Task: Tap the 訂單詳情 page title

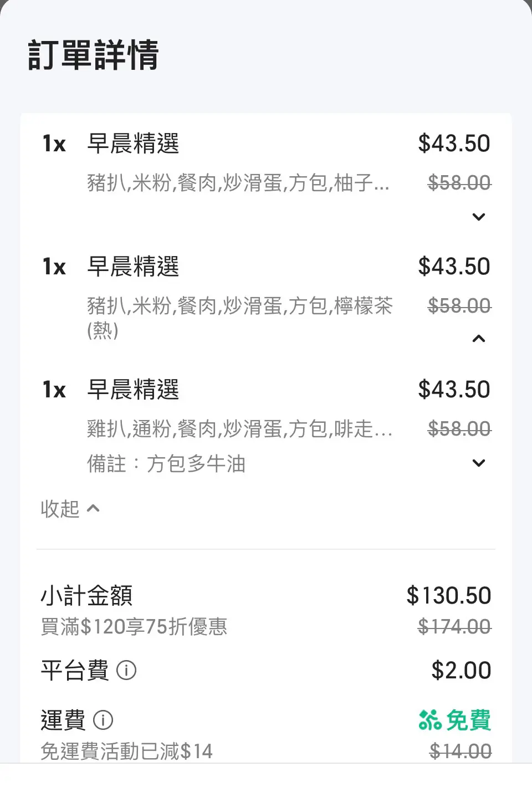Action: [93, 55]
